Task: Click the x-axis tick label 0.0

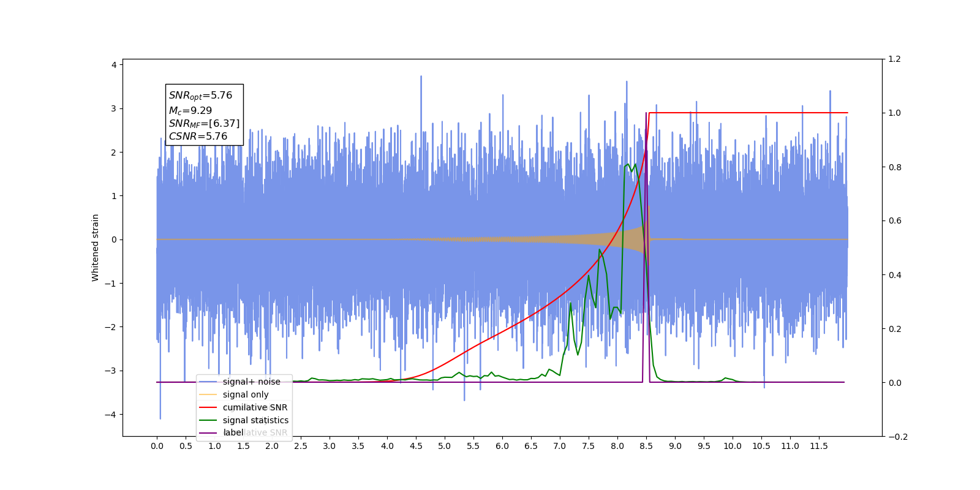Action: 157,446
